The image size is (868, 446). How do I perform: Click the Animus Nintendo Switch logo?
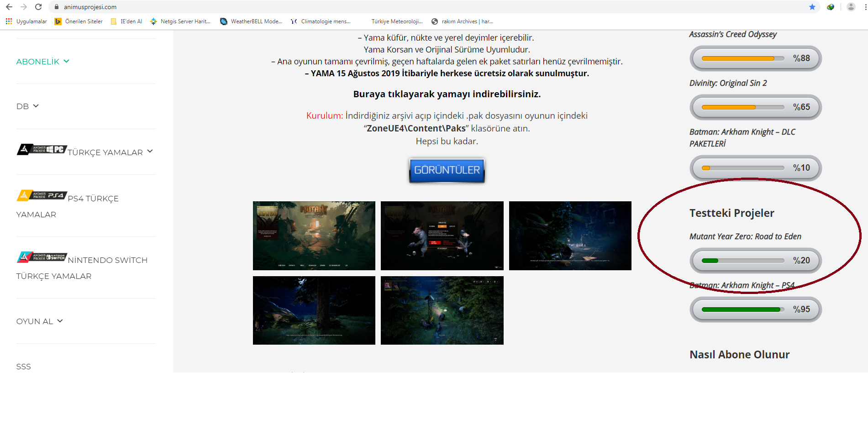(x=42, y=257)
